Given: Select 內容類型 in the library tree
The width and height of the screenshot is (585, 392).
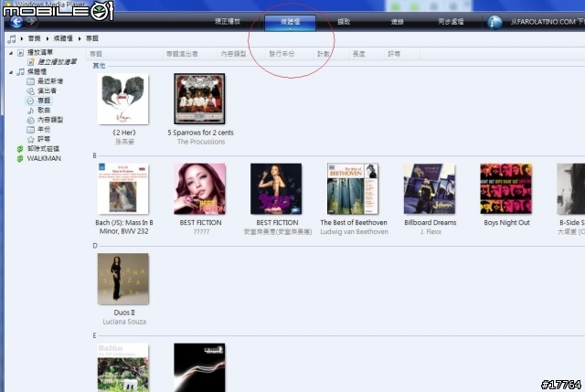Looking at the screenshot, I should click(x=50, y=120).
